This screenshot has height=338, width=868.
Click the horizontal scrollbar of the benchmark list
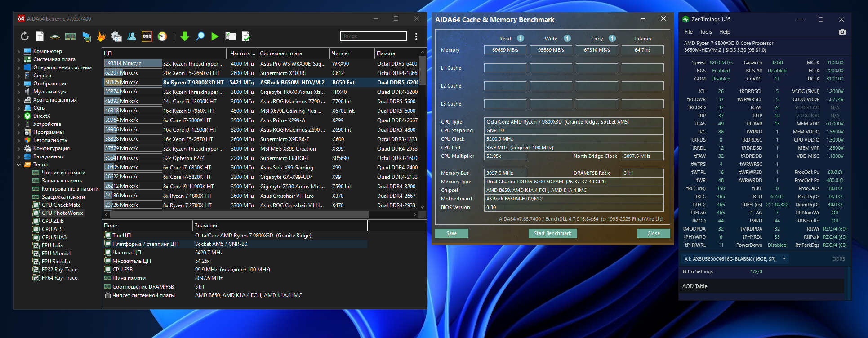239,215
